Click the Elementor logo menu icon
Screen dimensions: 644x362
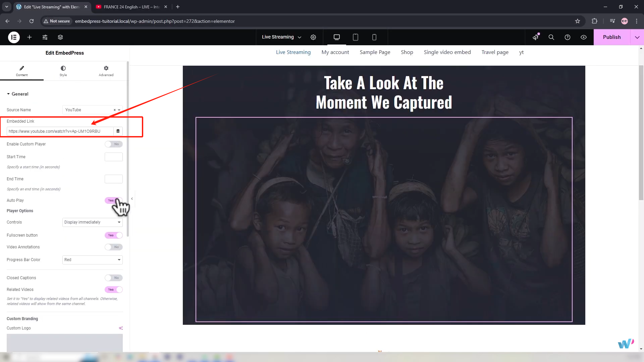coord(14,37)
